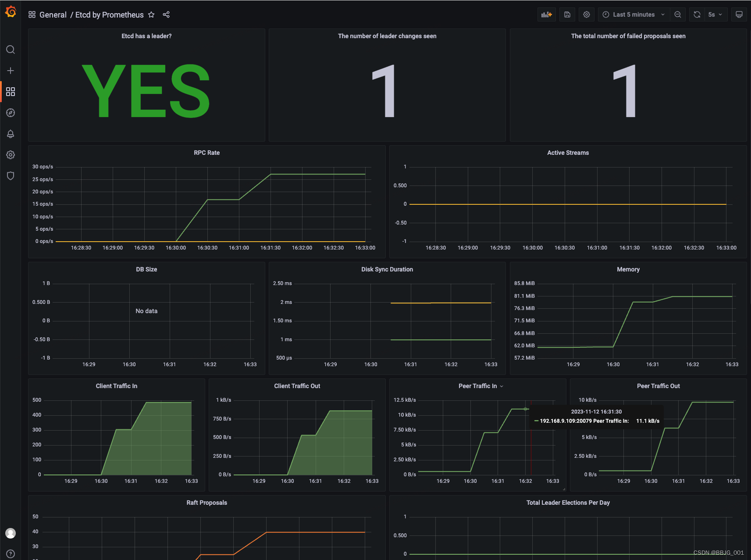751x560 pixels.
Task: Click the '85.8 MiB' Memory axis label
Action: pos(524,283)
